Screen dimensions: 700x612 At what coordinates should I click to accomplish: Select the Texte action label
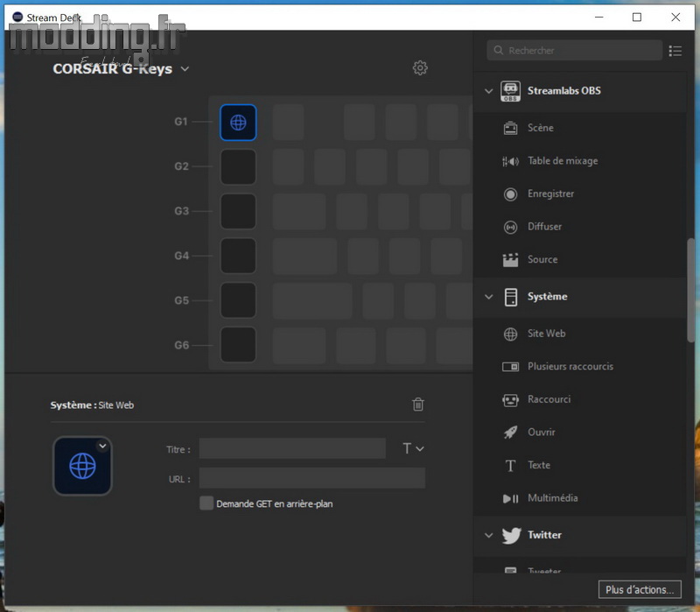point(539,465)
